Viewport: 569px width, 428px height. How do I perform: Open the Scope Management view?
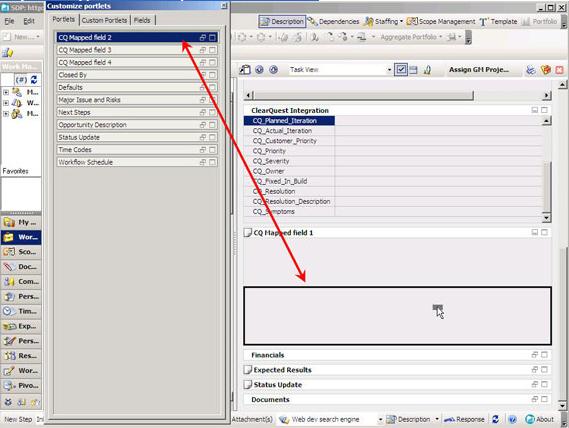click(x=441, y=22)
